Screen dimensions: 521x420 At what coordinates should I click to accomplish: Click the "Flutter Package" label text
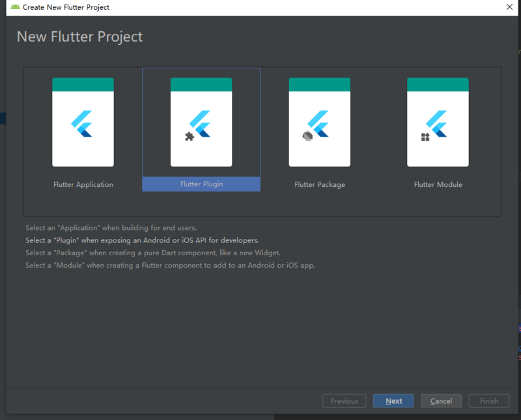pos(320,185)
